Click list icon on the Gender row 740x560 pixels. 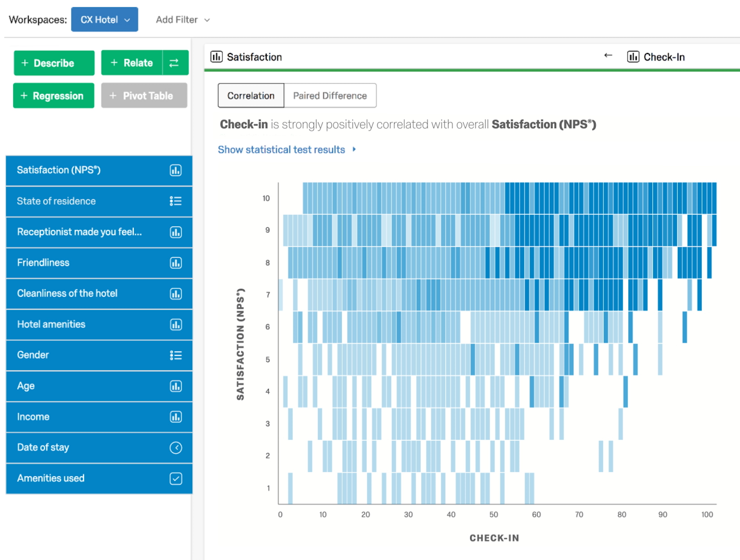[x=175, y=355]
